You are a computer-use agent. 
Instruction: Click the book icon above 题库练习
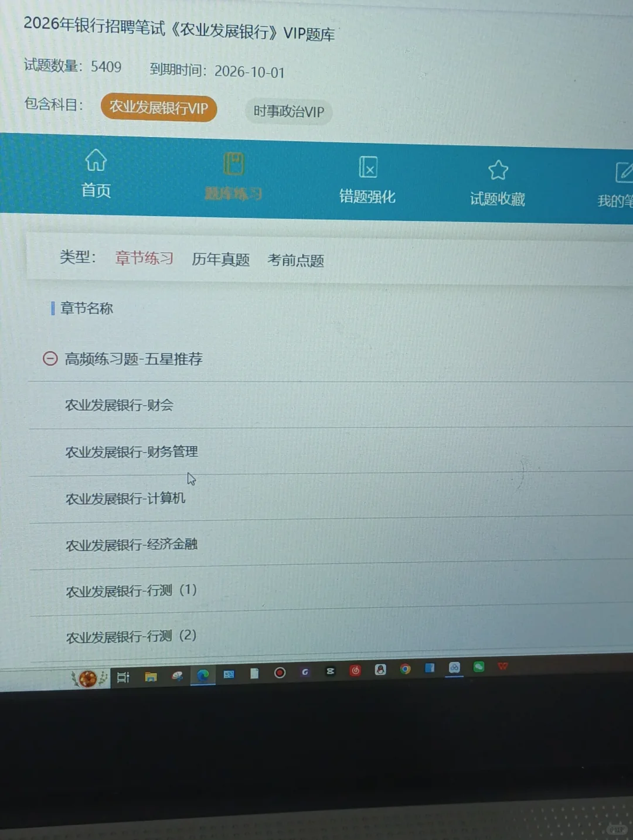(233, 163)
